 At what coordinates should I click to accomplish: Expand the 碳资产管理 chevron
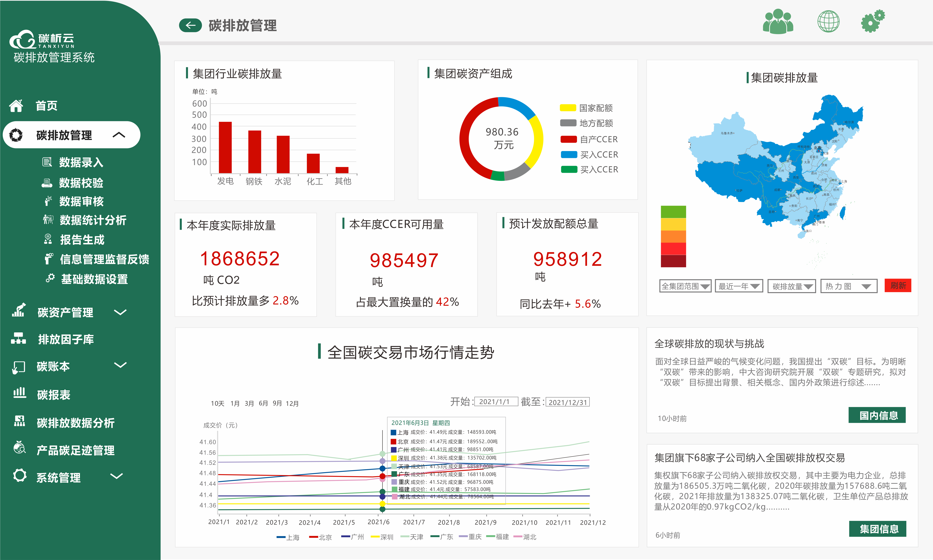pos(120,313)
